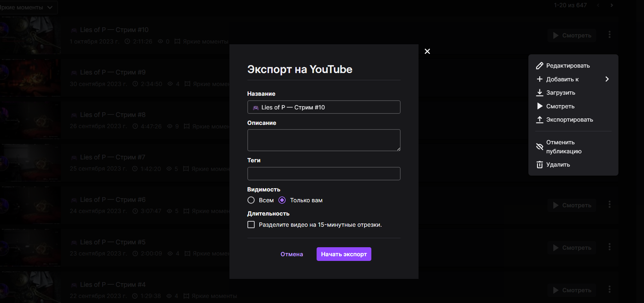Open the Добавить к submenu

point(573,79)
